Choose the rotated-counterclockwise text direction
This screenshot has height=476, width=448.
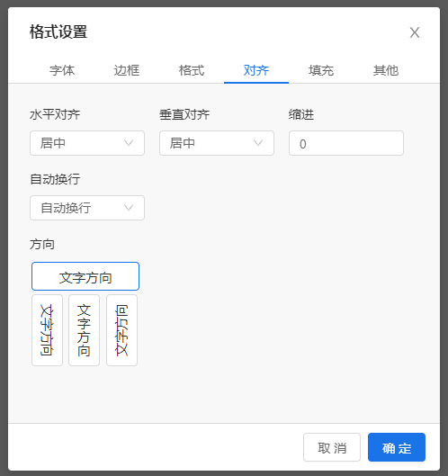121,330
